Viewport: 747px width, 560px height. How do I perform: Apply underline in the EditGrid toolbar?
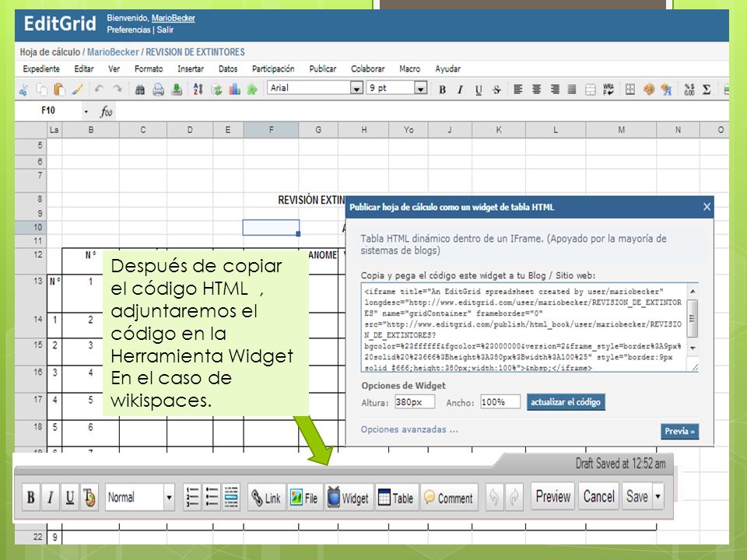tap(479, 89)
